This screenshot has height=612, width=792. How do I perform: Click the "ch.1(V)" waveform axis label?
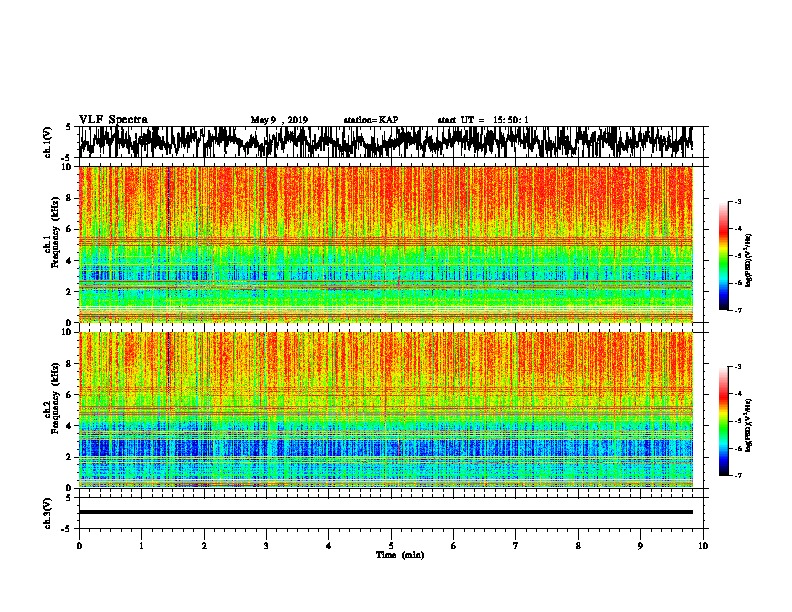[47, 142]
